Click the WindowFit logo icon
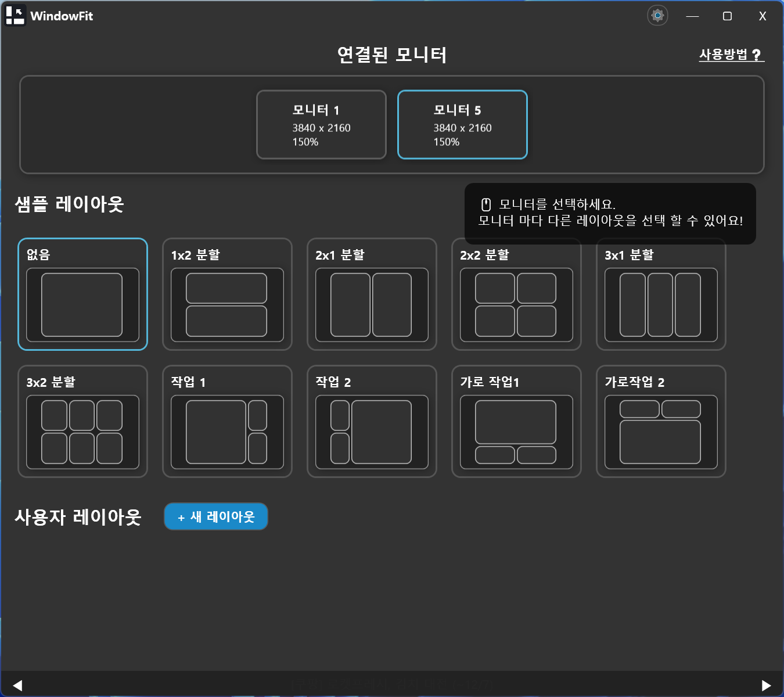784x697 pixels. (x=15, y=16)
